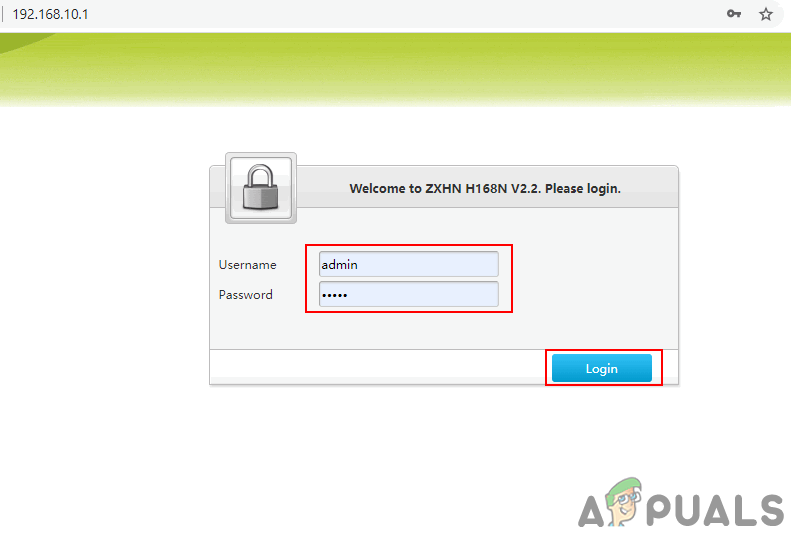This screenshot has height=537, width=791.
Task: Focus the Username input field
Action: click(x=409, y=264)
